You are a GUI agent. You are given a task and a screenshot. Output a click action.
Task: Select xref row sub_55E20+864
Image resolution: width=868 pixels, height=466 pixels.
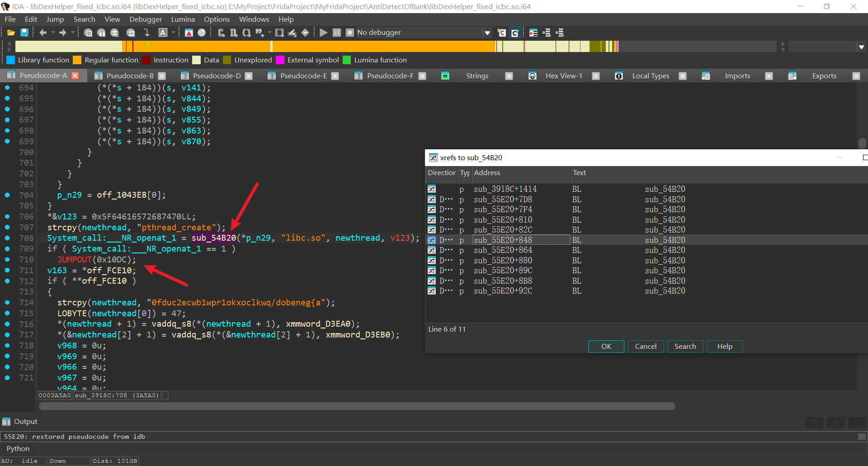(503, 250)
